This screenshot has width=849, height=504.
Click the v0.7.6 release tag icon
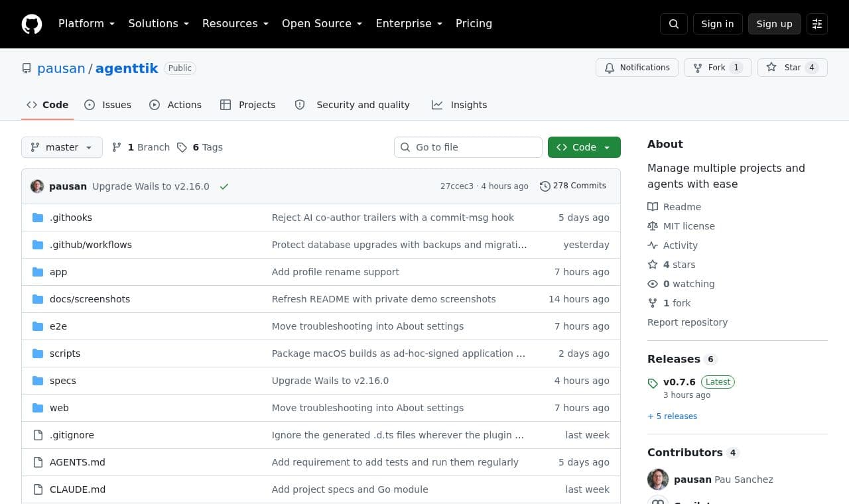coord(653,383)
